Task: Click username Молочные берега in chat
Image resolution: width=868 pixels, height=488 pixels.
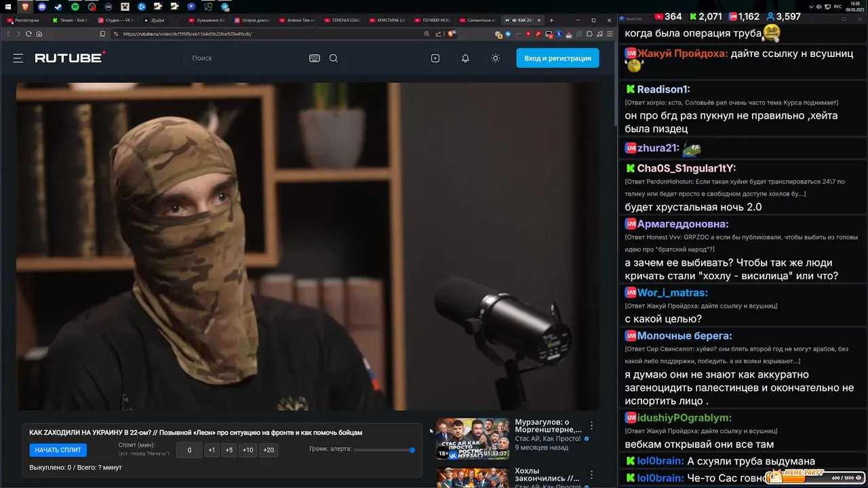Action: [x=684, y=335]
